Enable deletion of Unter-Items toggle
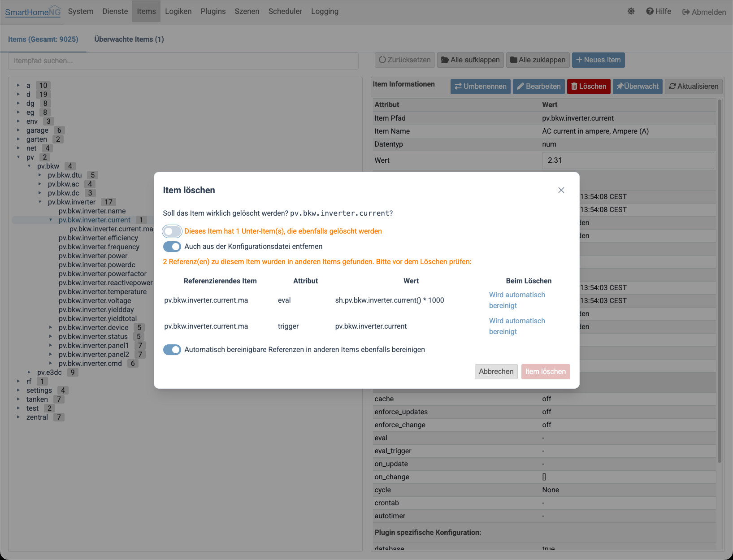Screen dimensions: 733x560 click(x=172, y=231)
